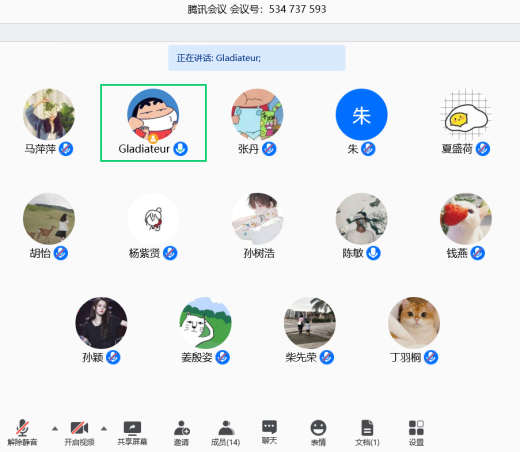Select 丁羽桐's cat avatar

(414, 323)
